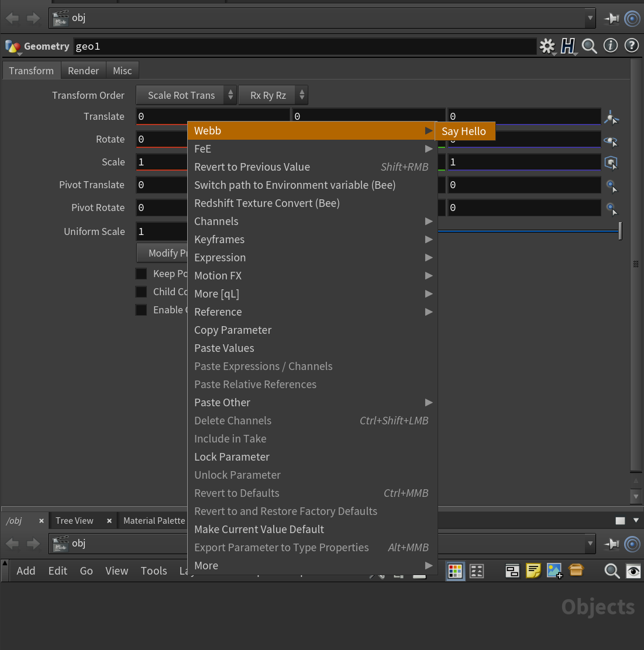The image size is (644, 650).
Task: Select Lock Parameter menu item
Action: [313, 457]
